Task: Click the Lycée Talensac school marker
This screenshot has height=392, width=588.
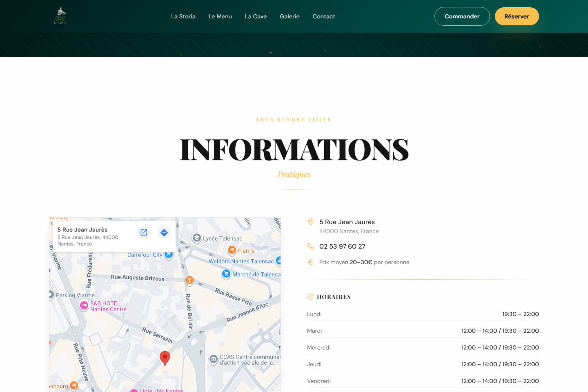Action: click(x=197, y=238)
